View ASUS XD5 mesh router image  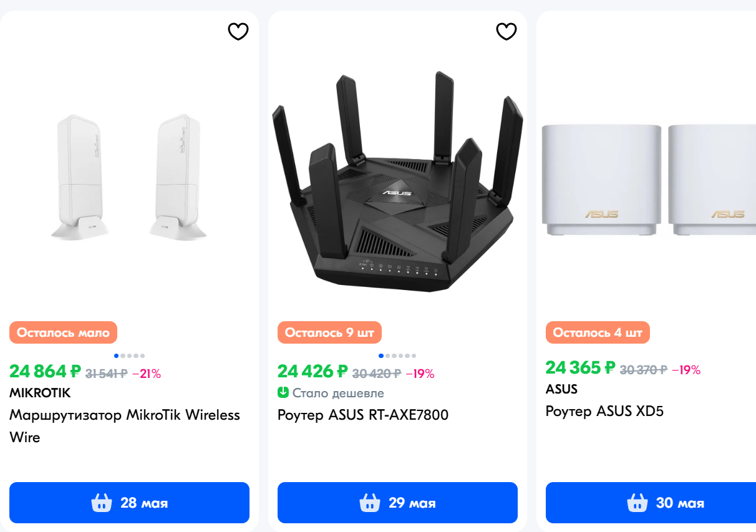pyautogui.click(x=649, y=181)
